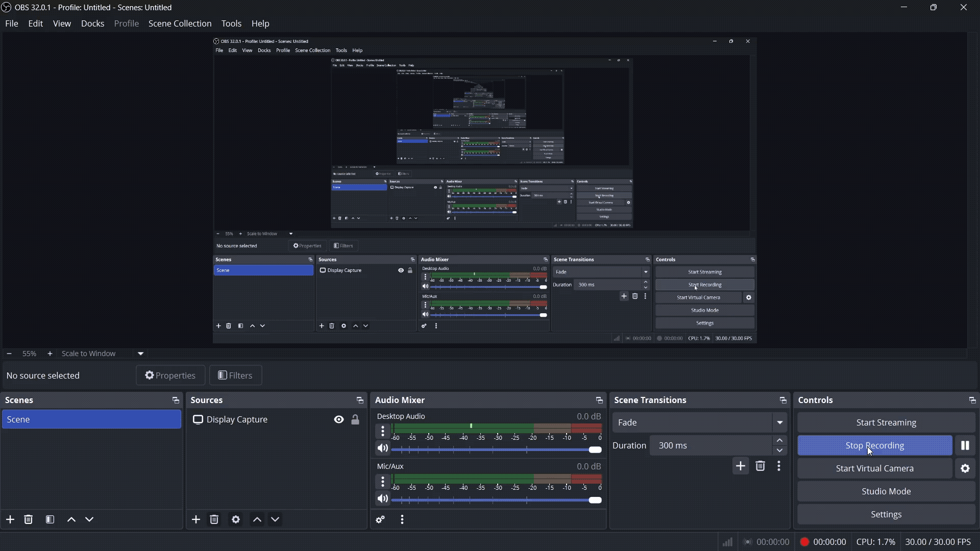Screen dimensions: 980x551
Task: Open the Edit menu
Action: tap(36, 23)
